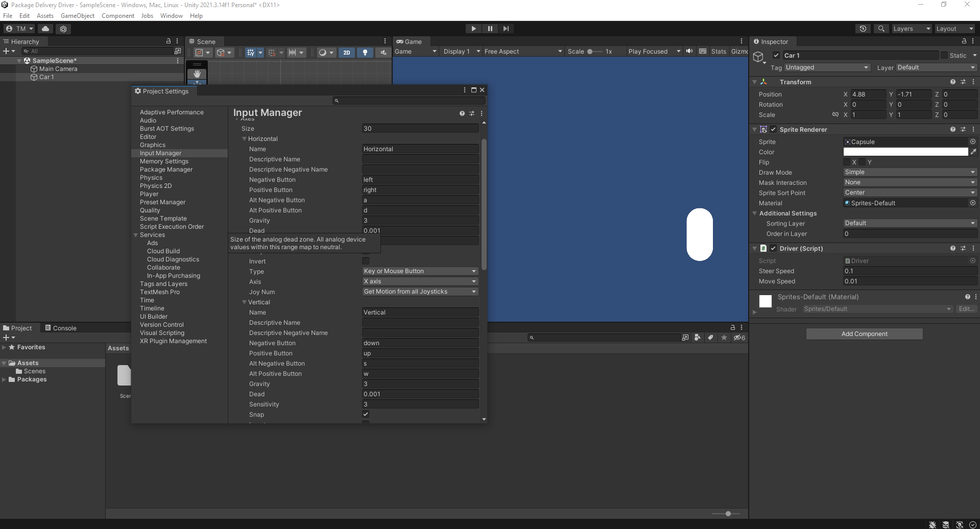
Task: Open the Draw Mode dropdown
Action: (910, 172)
